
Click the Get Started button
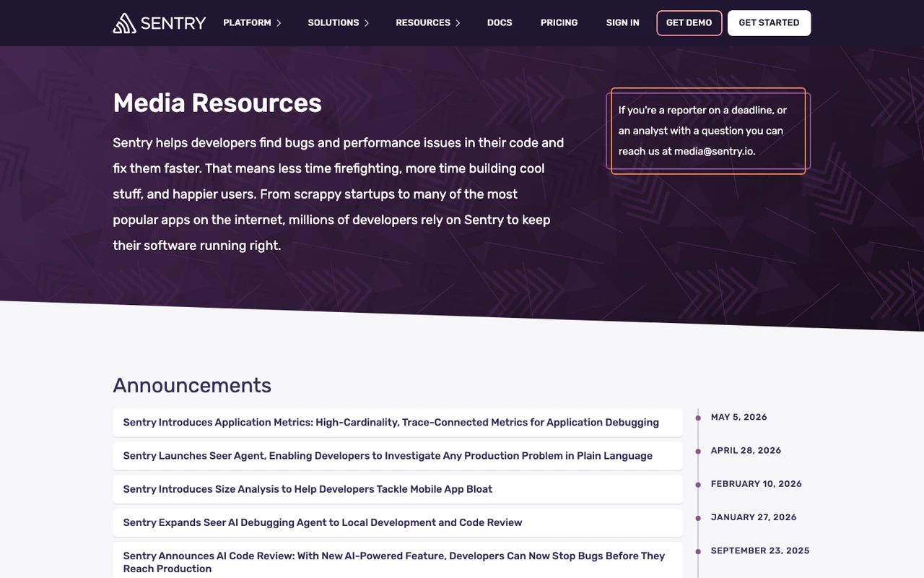769,23
